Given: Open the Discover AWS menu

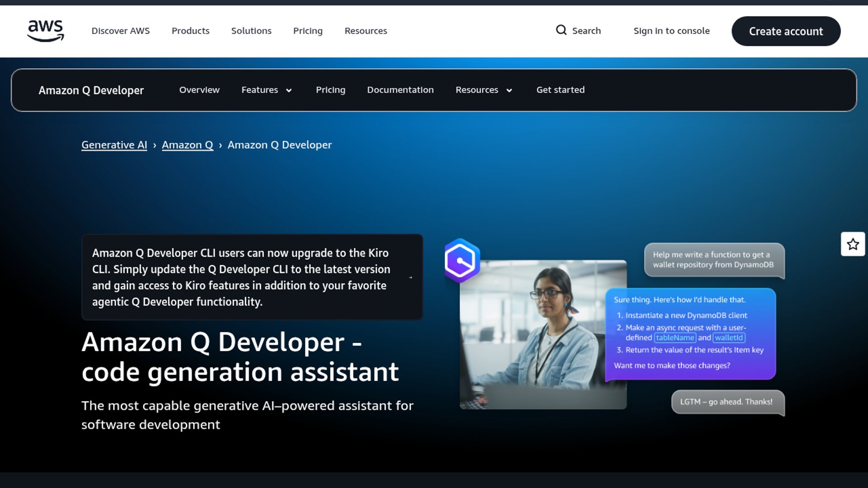Looking at the screenshot, I should 120,31.
